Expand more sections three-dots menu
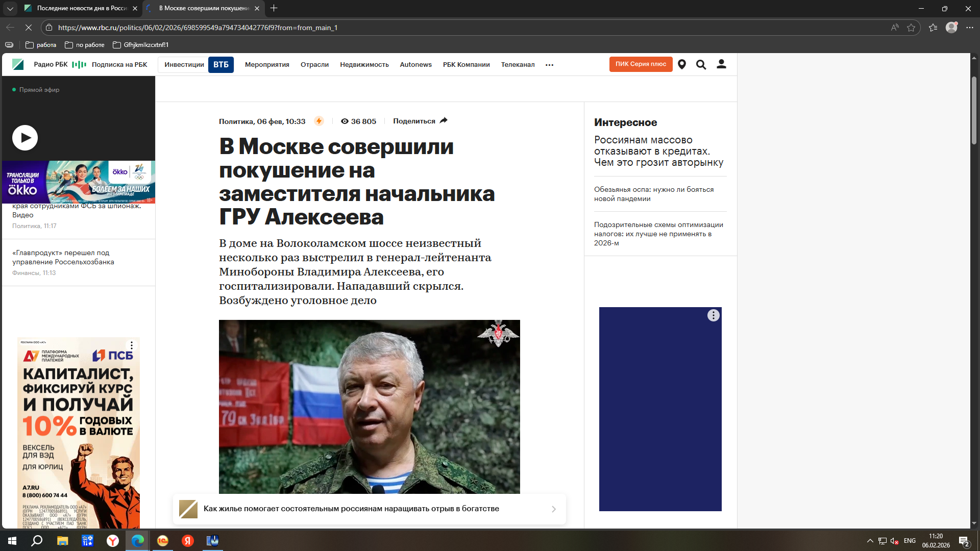The height and width of the screenshot is (551, 980). pyautogui.click(x=549, y=65)
